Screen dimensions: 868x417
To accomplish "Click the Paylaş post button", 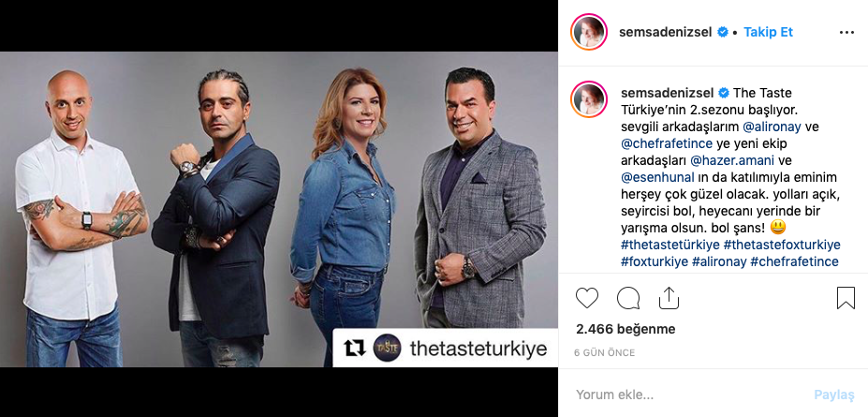I will pos(834,395).
